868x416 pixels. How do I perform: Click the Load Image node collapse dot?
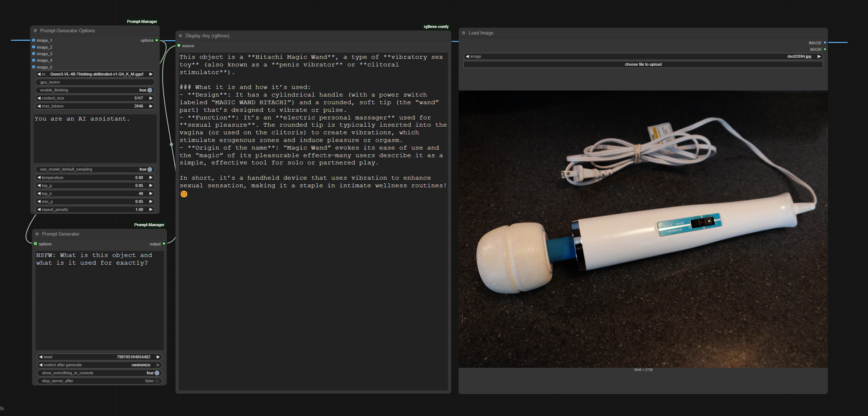point(463,33)
